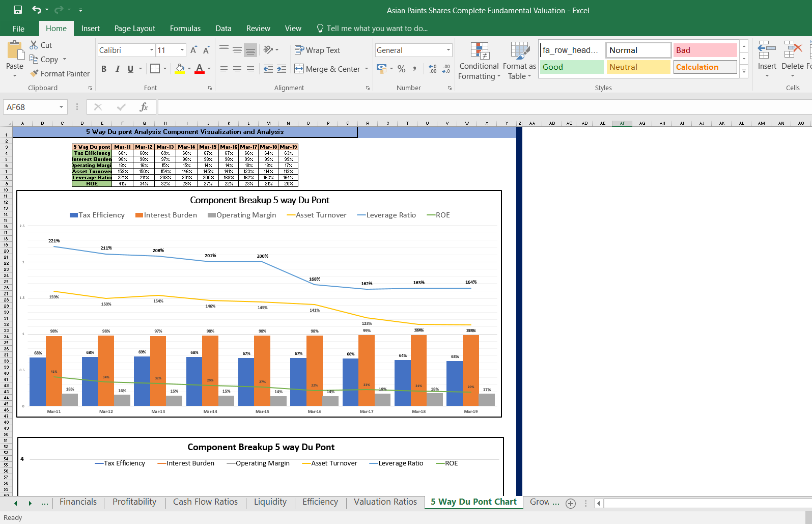Open the Profitability sheet tab
The image size is (812, 524).
coord(134,502)
